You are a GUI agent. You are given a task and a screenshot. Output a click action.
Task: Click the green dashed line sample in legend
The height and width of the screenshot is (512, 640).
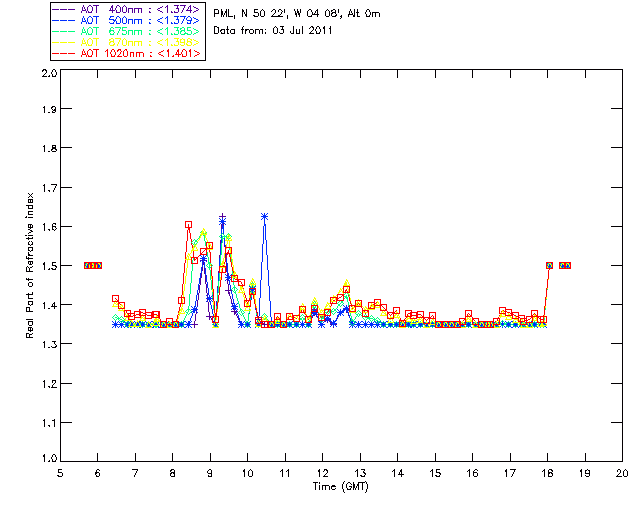tap(64, 31)
